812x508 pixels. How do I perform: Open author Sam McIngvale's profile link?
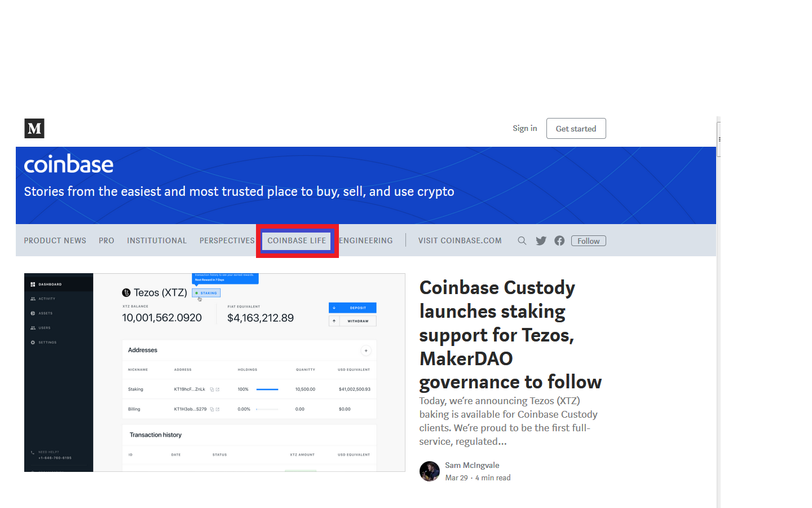click(472, 465)
